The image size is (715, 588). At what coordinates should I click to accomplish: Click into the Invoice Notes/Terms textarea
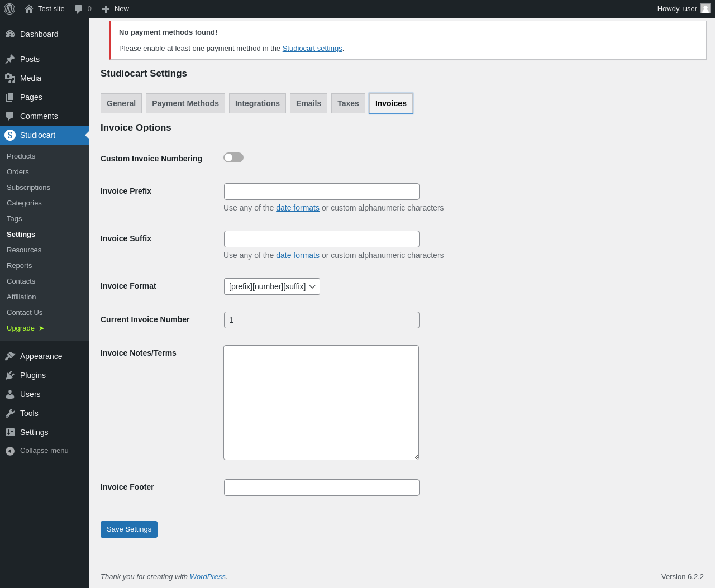(x=321, y=403)
